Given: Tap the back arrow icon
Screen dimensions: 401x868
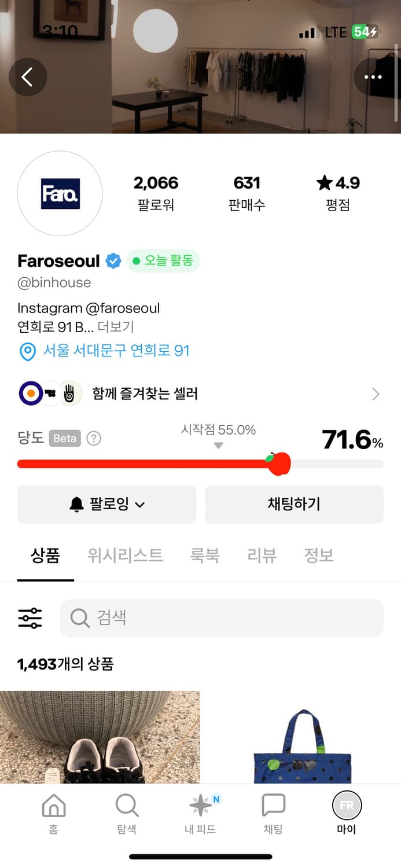Looking at the screenshot, I should 27,77.
